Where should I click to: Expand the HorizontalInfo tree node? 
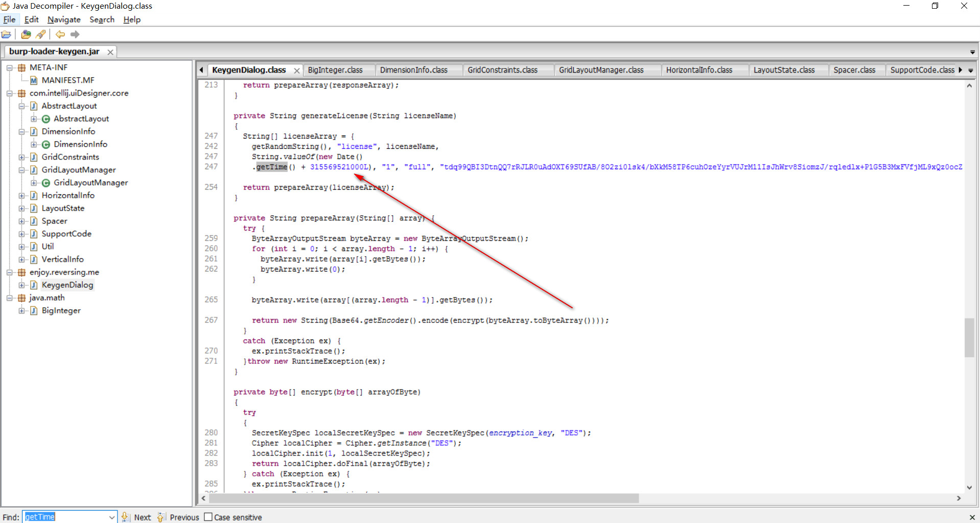point(21,195)
